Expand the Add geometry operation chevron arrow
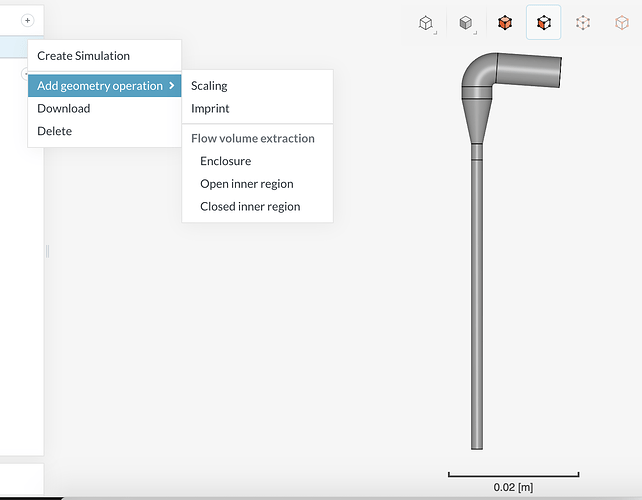642x500 pixels. (x=172, y=86)
